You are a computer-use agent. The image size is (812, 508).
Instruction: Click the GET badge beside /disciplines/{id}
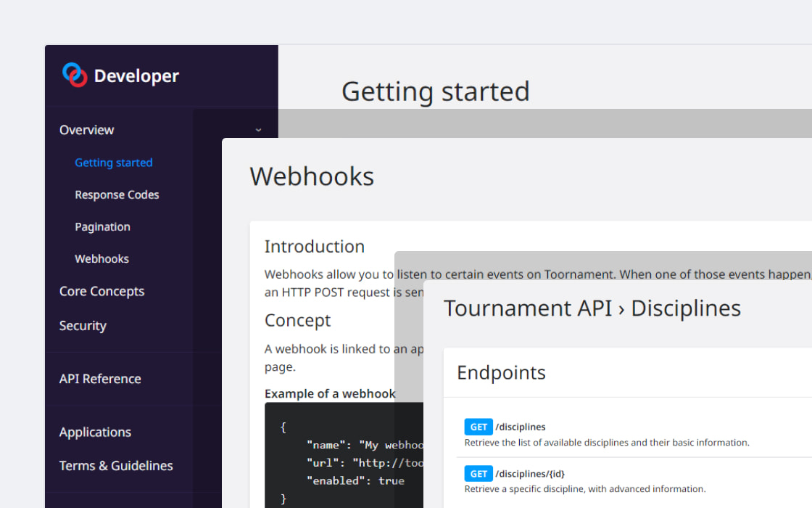[x=478, y=474]
